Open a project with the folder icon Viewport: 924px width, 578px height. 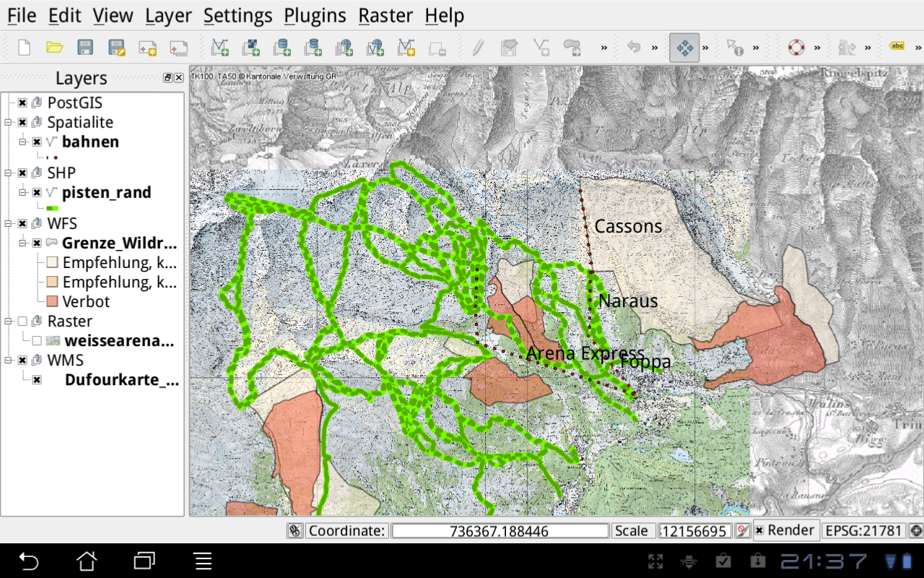pos(54,48)
